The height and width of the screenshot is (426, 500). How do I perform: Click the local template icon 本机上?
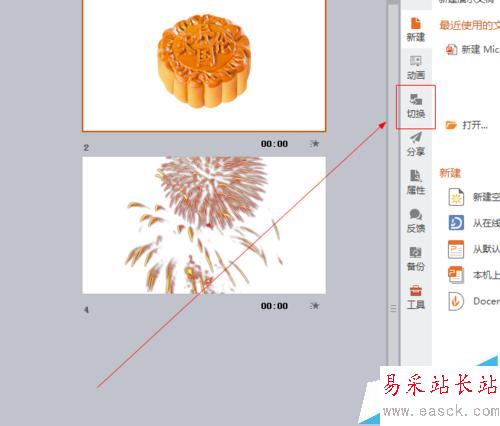[456, 275]
